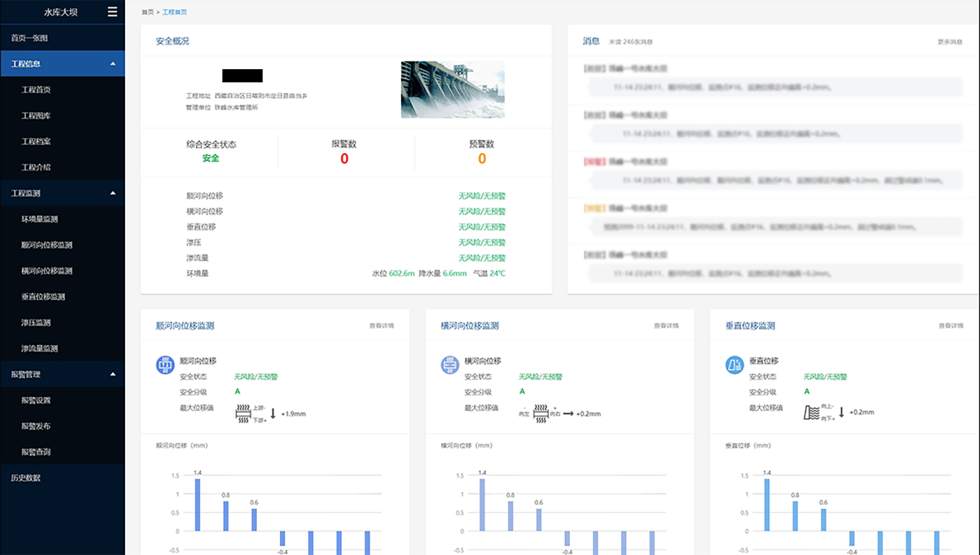Click the hamburger menu icon in sidebar header

point(113,12)
